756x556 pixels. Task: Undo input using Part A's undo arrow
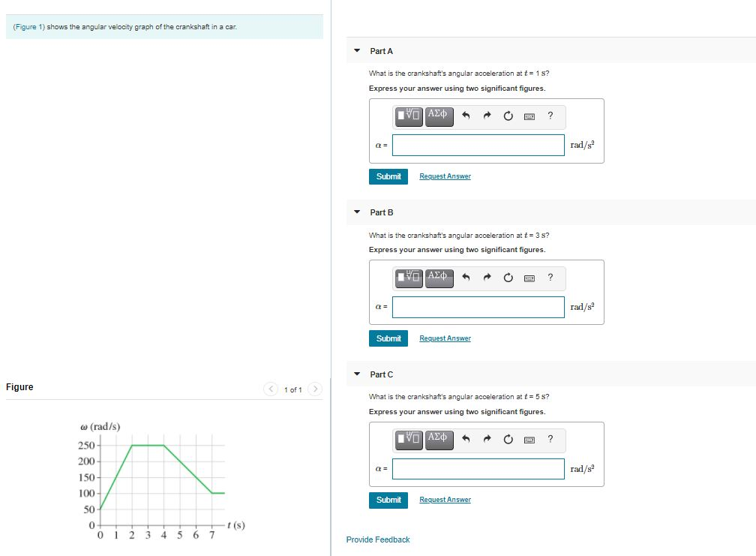(466, 116)
